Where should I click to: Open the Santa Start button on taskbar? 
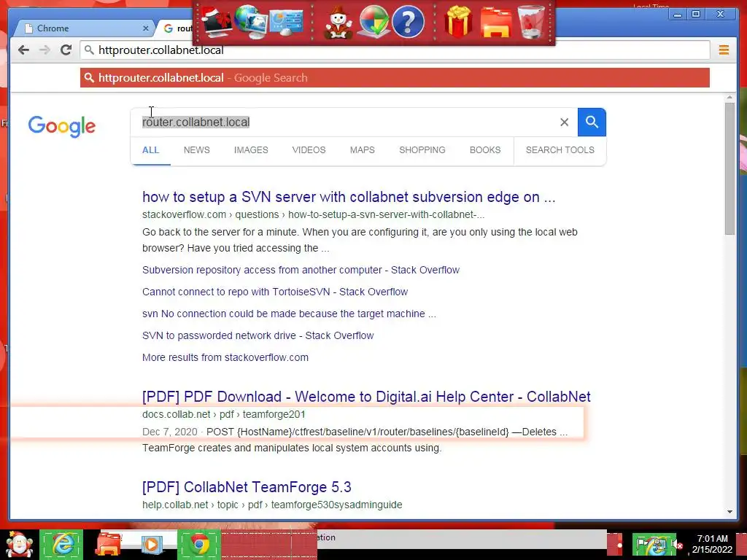point(19,544)
